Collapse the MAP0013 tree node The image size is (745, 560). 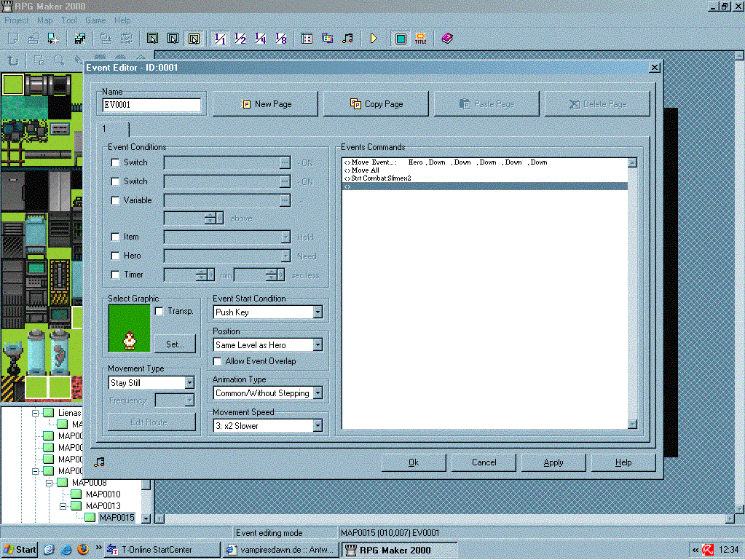[x=63, y=506]
